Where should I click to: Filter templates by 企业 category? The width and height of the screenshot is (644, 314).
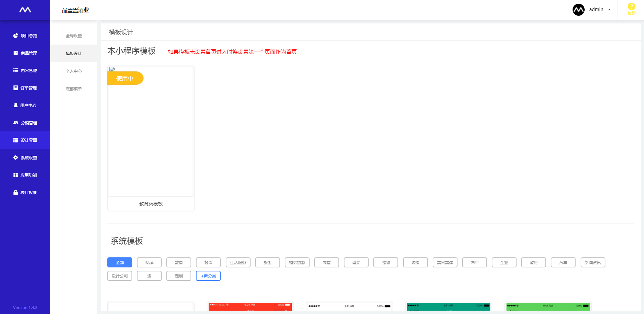click(504, 262)
